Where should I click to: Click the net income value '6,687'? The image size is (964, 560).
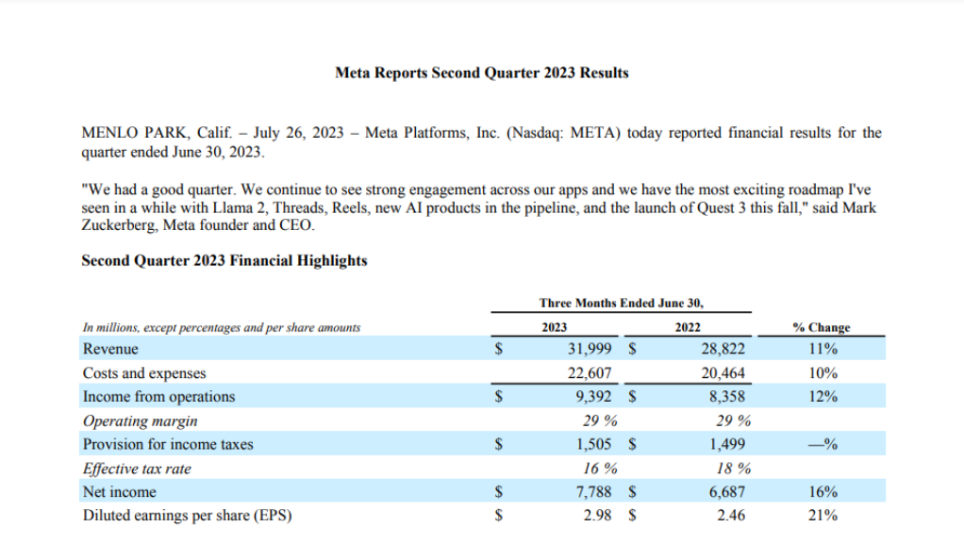(x=727, y=492)
